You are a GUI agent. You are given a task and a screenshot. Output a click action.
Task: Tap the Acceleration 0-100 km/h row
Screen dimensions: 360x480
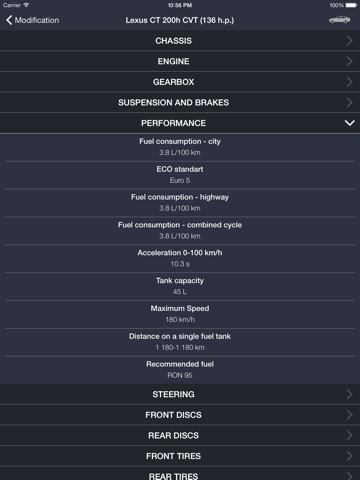(x=180, y=259)
